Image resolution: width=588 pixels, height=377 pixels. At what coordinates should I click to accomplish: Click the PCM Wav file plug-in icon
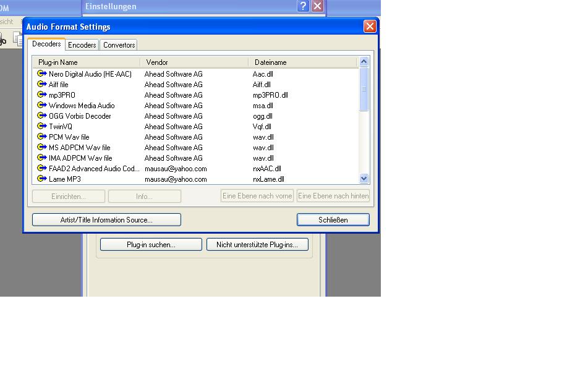(41, 137)
